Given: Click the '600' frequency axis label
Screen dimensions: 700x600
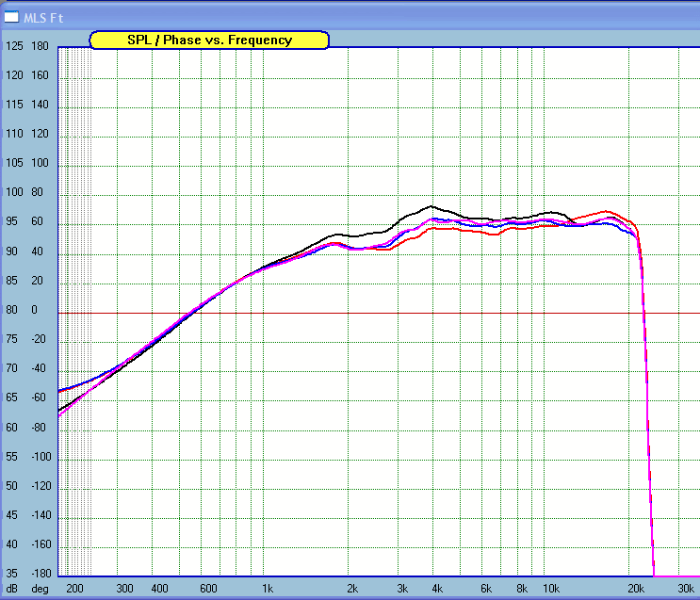Looking at the screenshot, I should click(x=208, y=589).
